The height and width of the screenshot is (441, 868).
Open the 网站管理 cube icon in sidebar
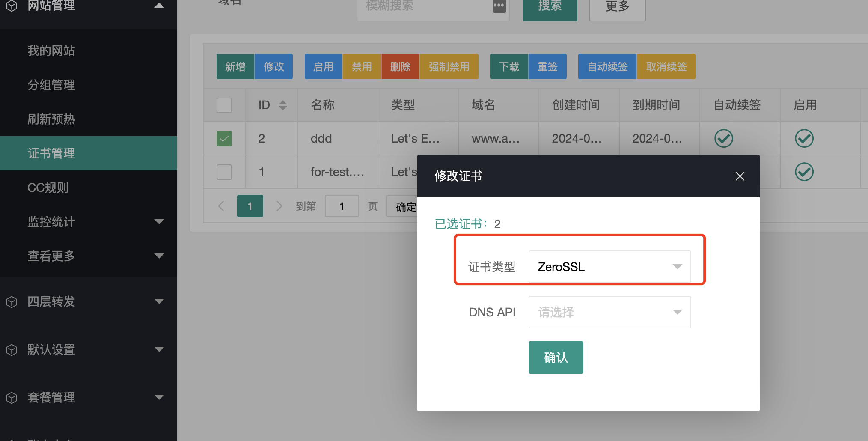(x=12, y=6)
